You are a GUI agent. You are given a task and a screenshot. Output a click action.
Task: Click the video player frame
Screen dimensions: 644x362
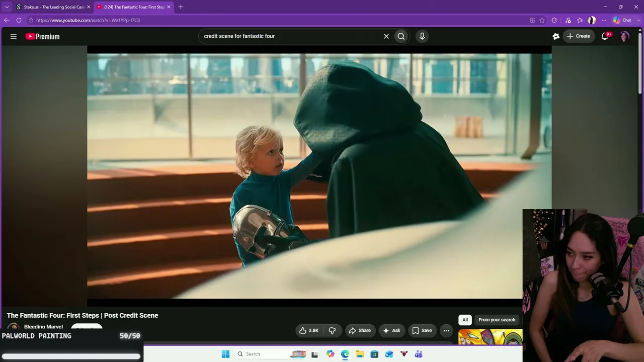tap(319, 176)
